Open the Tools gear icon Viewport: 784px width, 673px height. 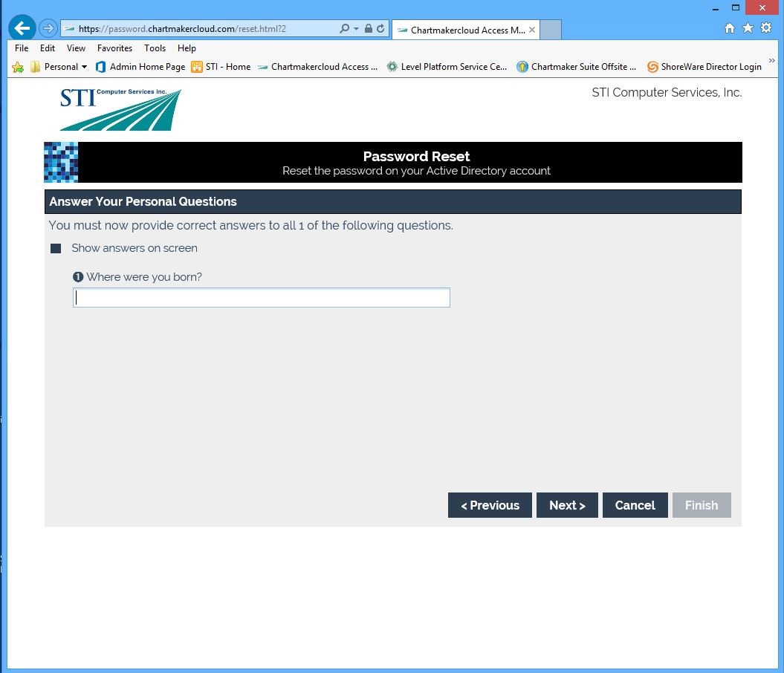click(765, 28)
